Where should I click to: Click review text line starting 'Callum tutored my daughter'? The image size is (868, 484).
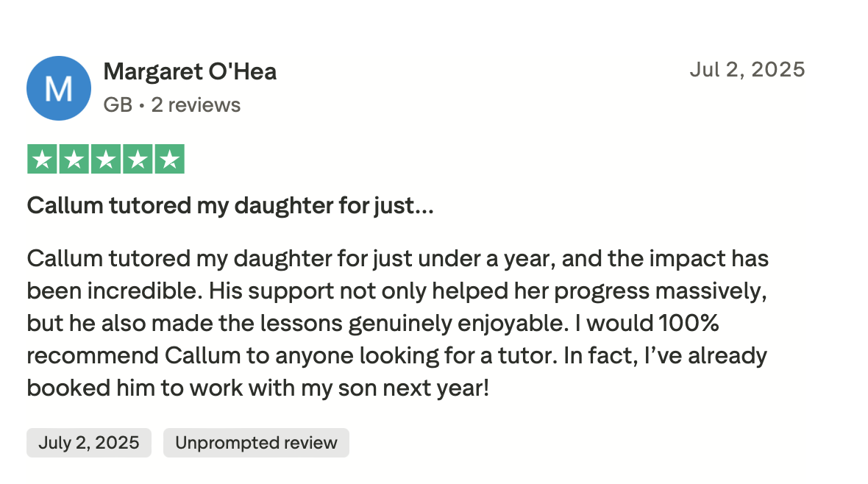click(397, 259)
